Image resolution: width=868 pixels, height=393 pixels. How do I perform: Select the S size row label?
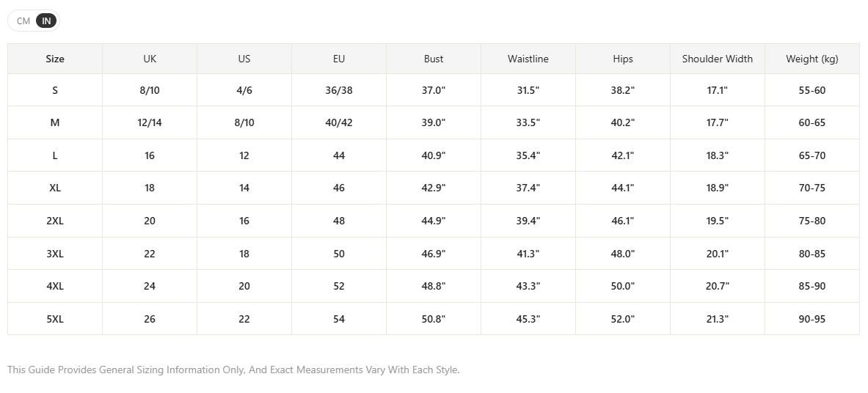[x=55, y=90]
